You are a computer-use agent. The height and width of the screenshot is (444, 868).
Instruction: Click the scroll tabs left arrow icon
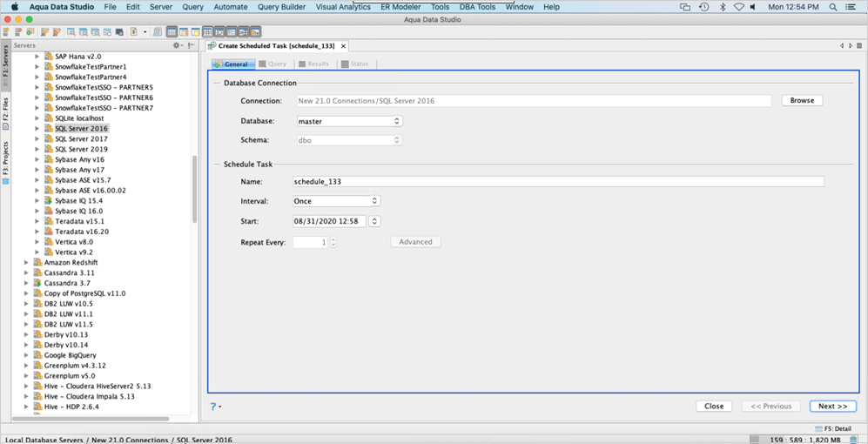coord(841,46)
